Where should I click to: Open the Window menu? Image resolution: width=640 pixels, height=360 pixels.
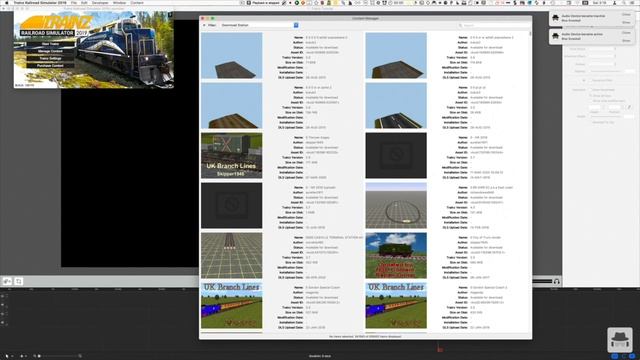pos(119,2)
